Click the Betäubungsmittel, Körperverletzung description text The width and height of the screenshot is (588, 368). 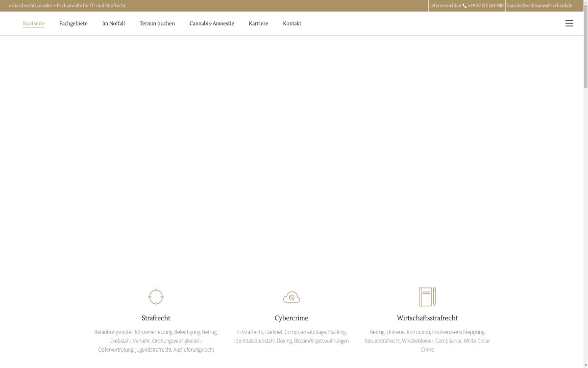tap(156, 341)
